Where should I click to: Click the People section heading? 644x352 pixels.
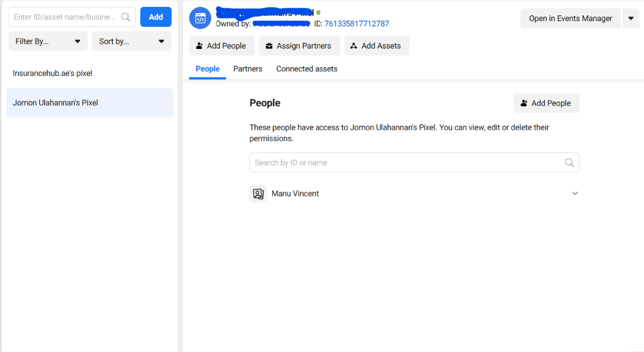(265, 103)
